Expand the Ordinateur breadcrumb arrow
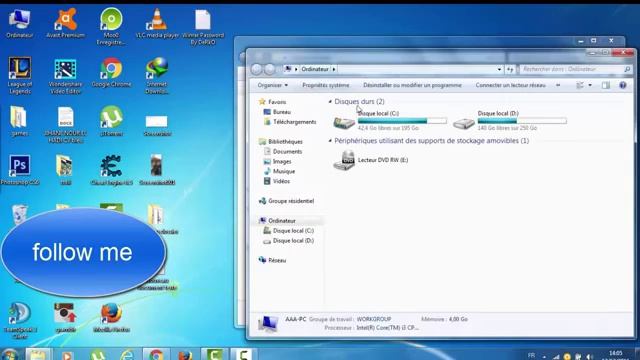Screen dimensions: 640x360 click(333, 69)
